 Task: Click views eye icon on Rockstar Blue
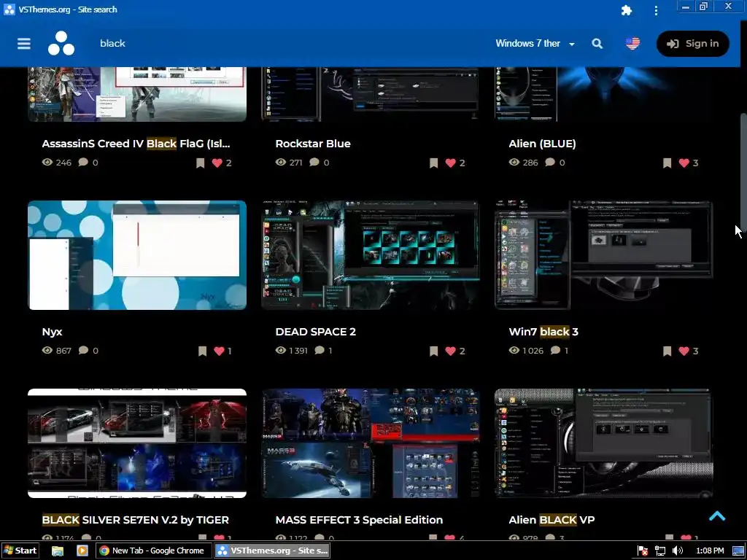point(281,163)
